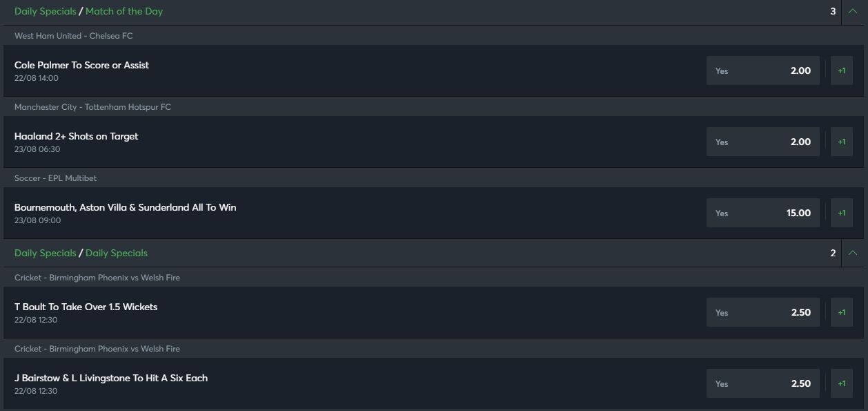Open Haaland 2+ Shots on Target event

[x=76, y=136]
